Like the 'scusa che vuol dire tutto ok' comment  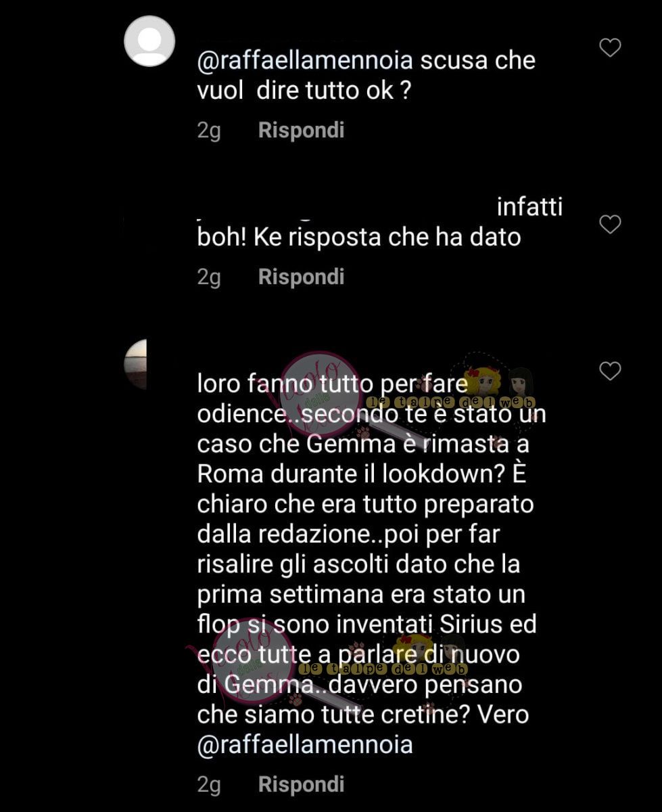tap(610, 47)
